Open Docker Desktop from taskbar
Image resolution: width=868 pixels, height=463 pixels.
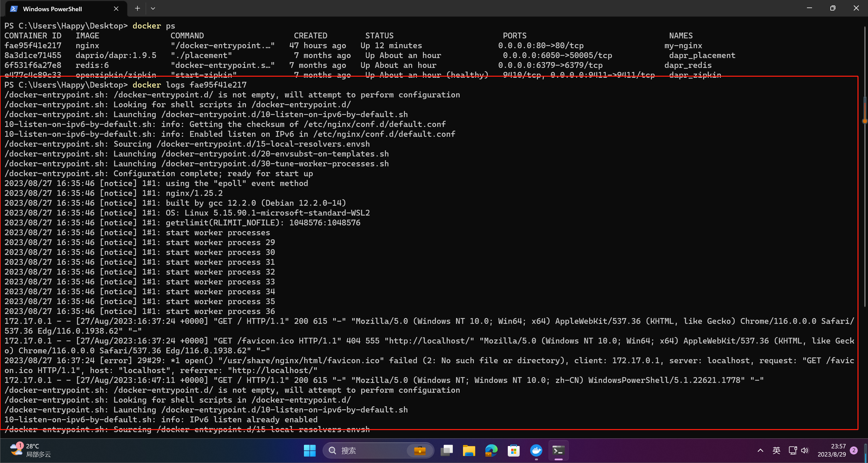coord(536,450)
